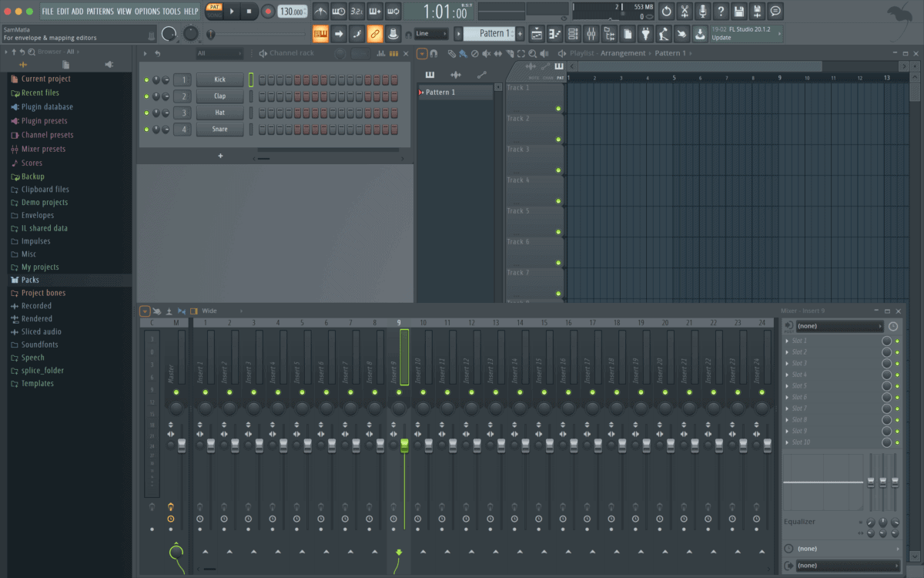Click the microphone recording icon
The height and width of the screenshot is (578, 924).
(702, 12)
